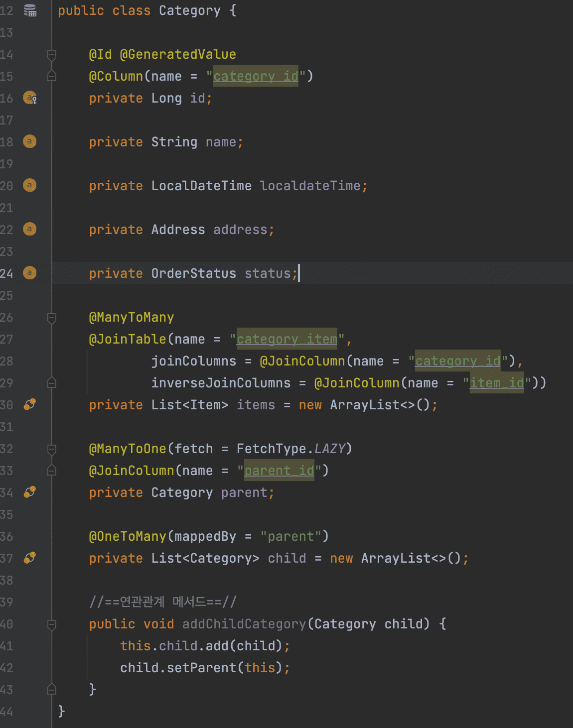Click the relationship icon beside child list field
The image size is (573, 728).
pyautogui.click(x=30, y=558)
